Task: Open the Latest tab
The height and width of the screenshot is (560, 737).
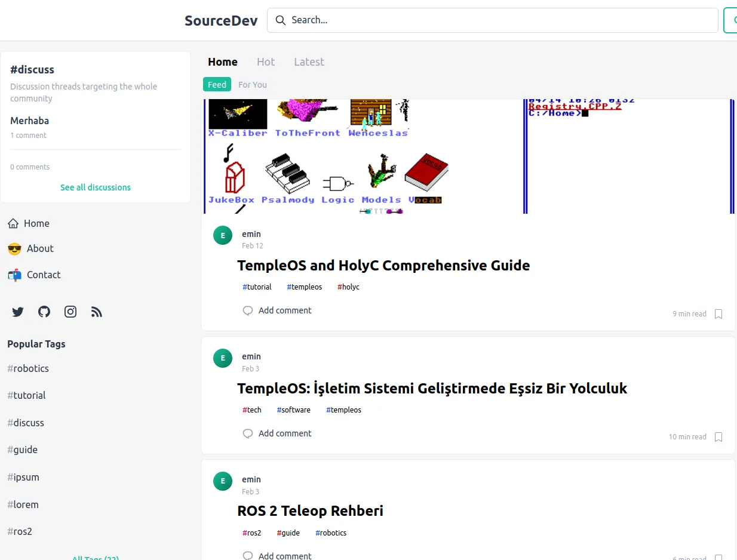Action: point(309,61)
